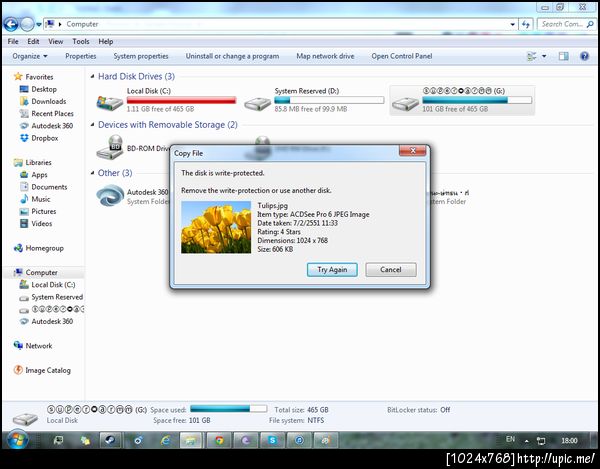600x469 pixels.
Task: Select Desktop under Favorites
Action: point(38,89)
